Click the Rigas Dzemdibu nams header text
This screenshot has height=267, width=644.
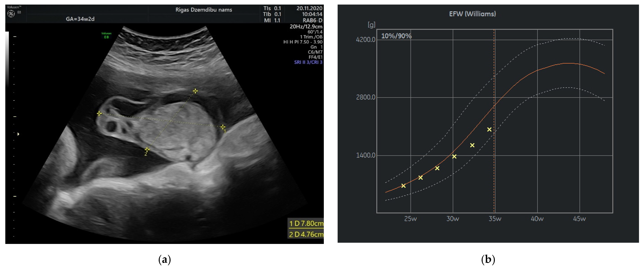click(204, 10)
